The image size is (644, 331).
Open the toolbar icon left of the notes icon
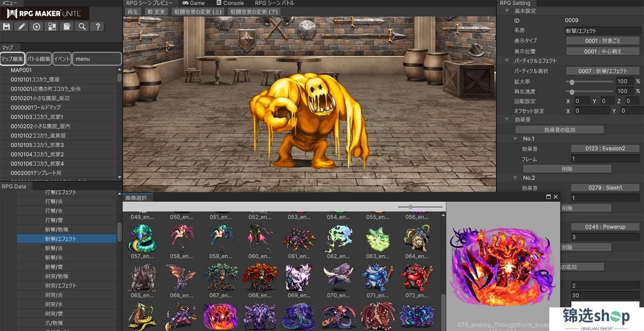click(x=52, y=26)
